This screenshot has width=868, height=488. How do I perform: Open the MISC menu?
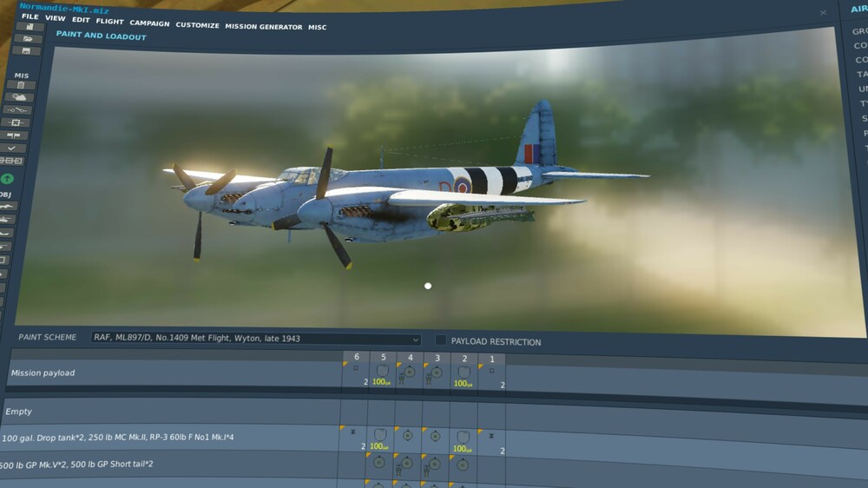pos(317,27)
